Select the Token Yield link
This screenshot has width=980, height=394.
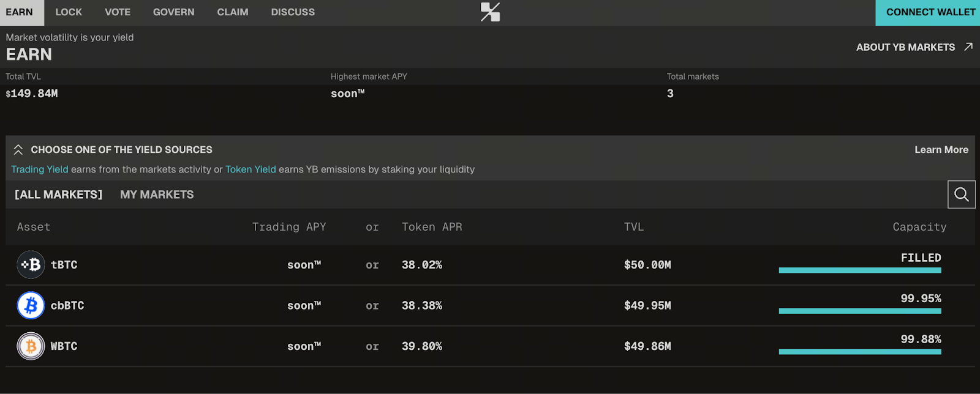(x=251, y=169)
